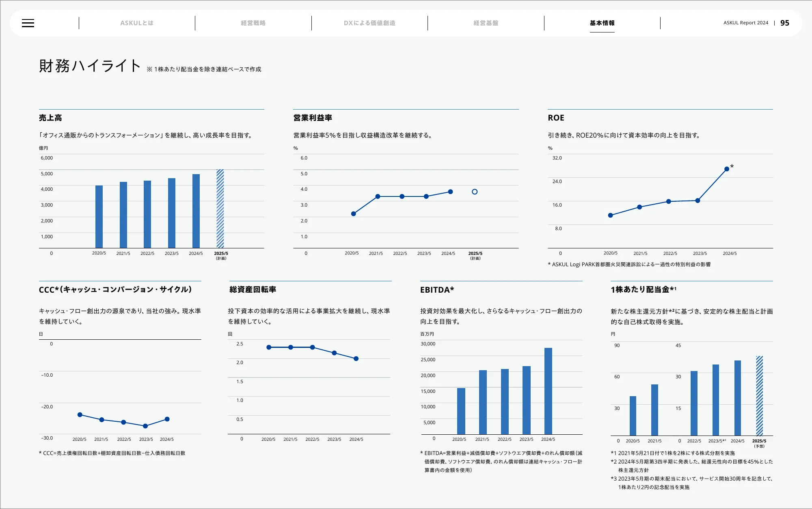The height and width of the screenshot is (509, 812).
Task: Click the 2020/5 operating margin point
Action: point(353,214)
